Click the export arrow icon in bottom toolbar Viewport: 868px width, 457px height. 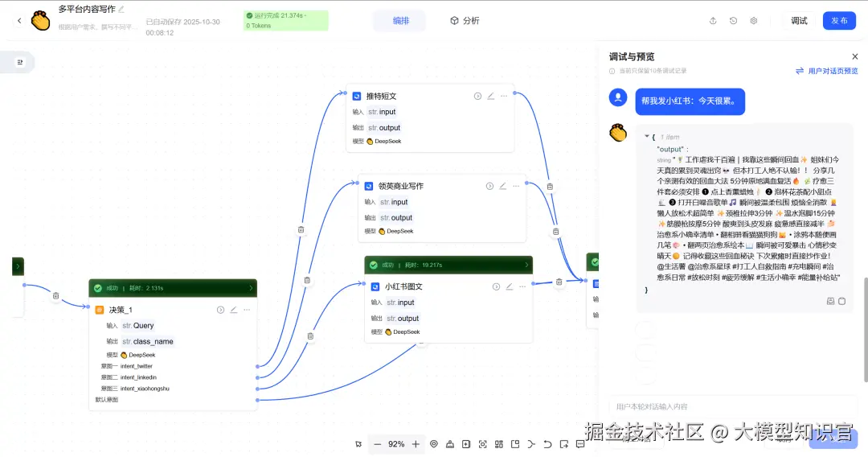click(x=564, y=444)
